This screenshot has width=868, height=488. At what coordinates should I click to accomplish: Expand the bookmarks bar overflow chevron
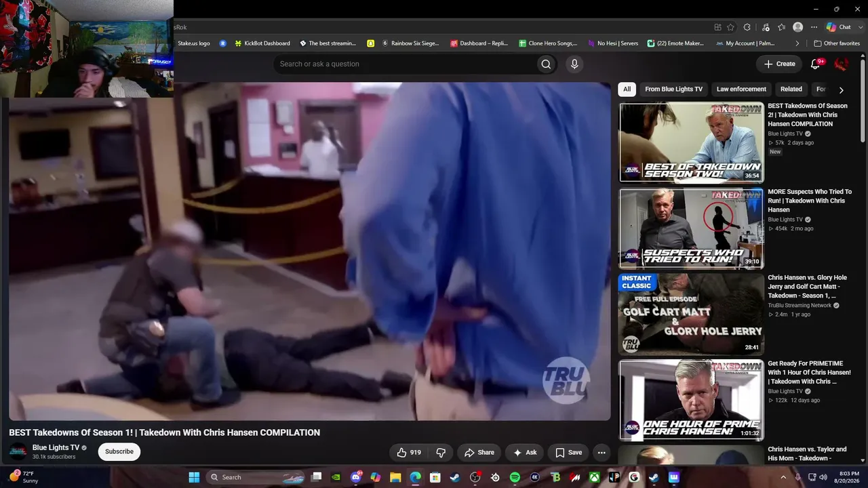(x=797, y=43)
